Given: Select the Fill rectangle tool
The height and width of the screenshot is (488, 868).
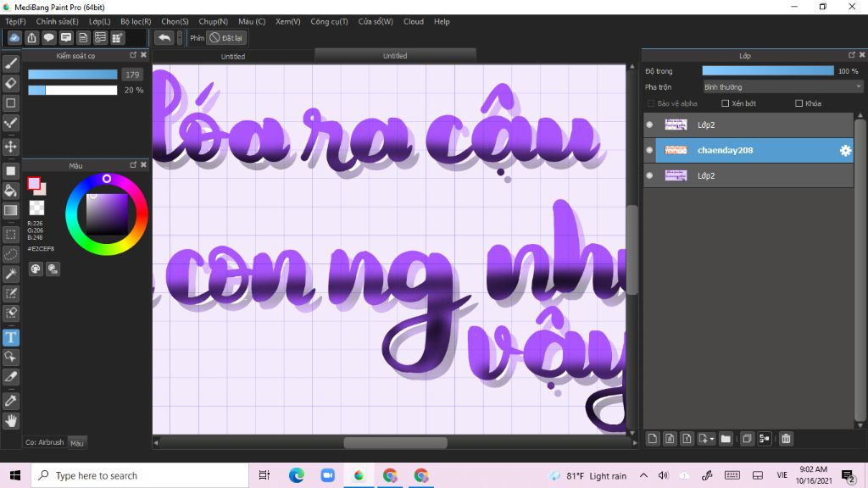Looking at the screenshot, I should (x=10, y=171).
